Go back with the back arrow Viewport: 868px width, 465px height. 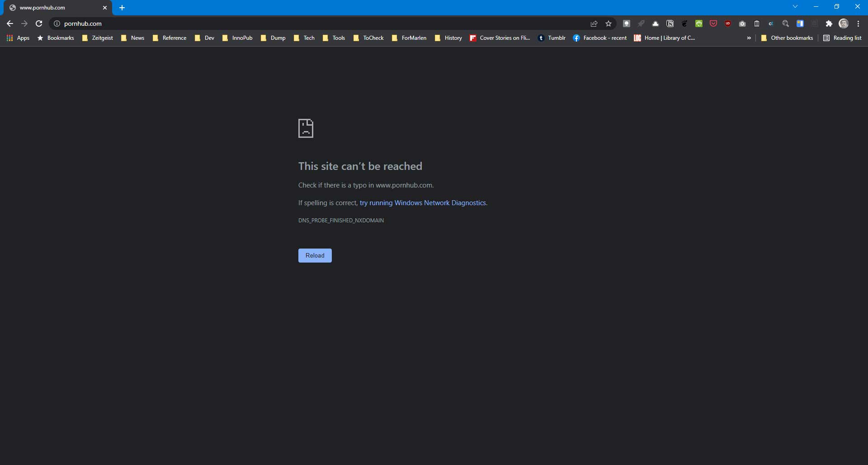coord(10,23)
